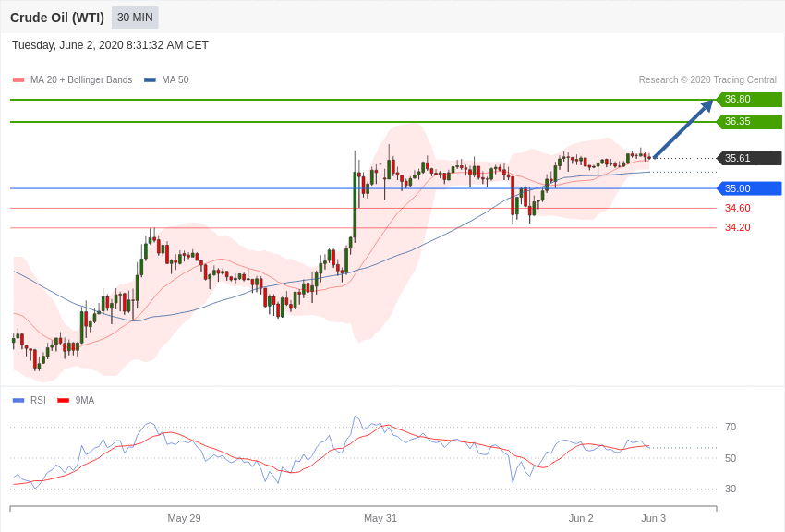Click the 36.80 resistance price tag

pyautogui.click(x=749, y=99)
